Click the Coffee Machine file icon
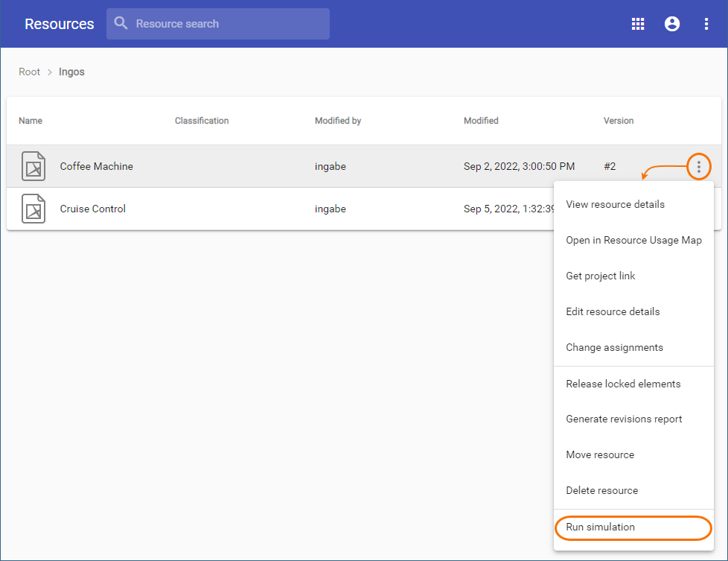Viewport: 728px width, 561px height. click(33, 166)
